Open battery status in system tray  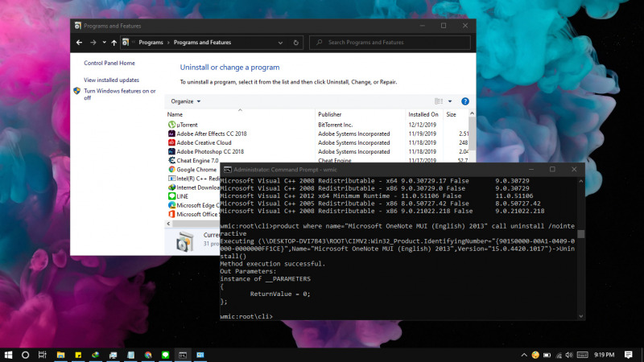547,355
